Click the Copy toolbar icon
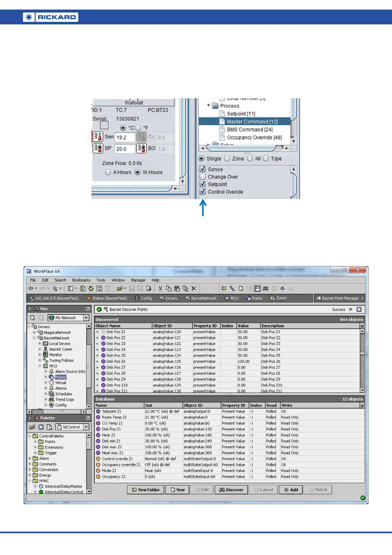 168,288
